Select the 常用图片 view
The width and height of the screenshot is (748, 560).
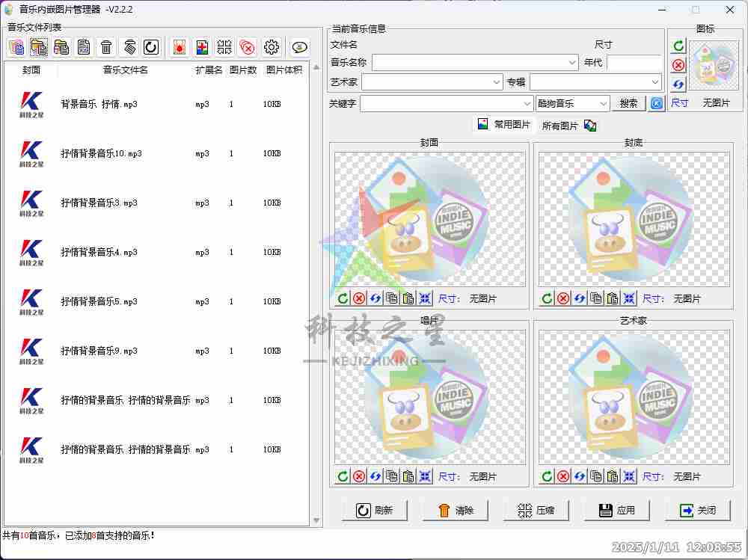point(503,125)
